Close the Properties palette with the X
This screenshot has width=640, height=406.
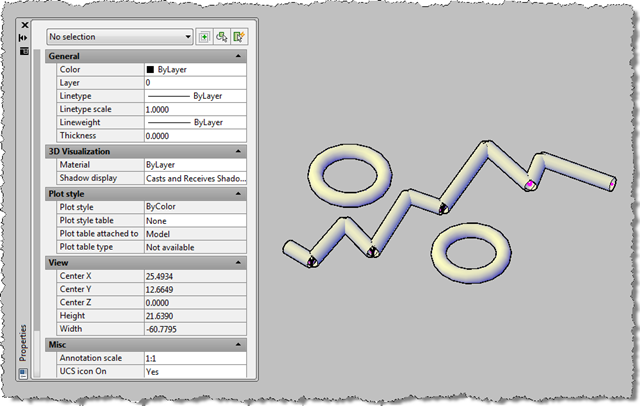[24, 23]
